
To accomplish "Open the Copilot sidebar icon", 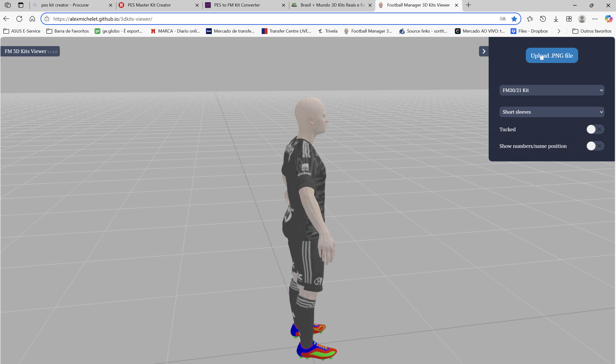I will (x=608, y=19).
